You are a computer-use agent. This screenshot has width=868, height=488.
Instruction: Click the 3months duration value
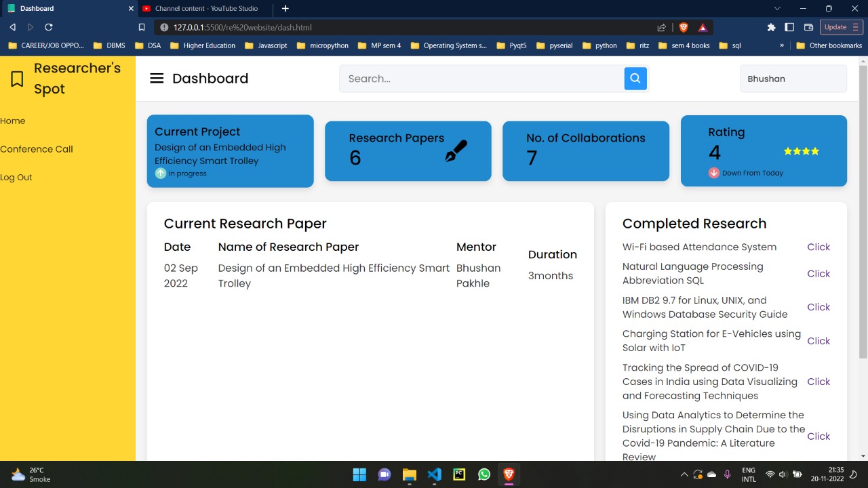click(x=551, y=276)
